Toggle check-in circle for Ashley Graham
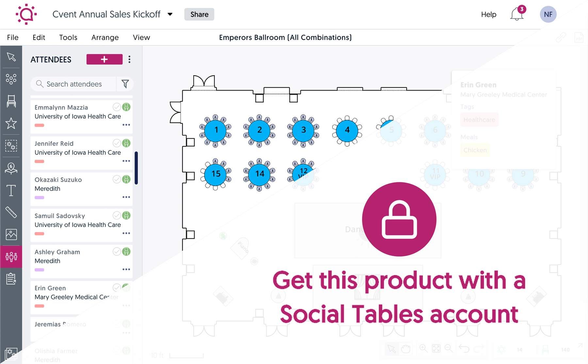 click(117, 251)
